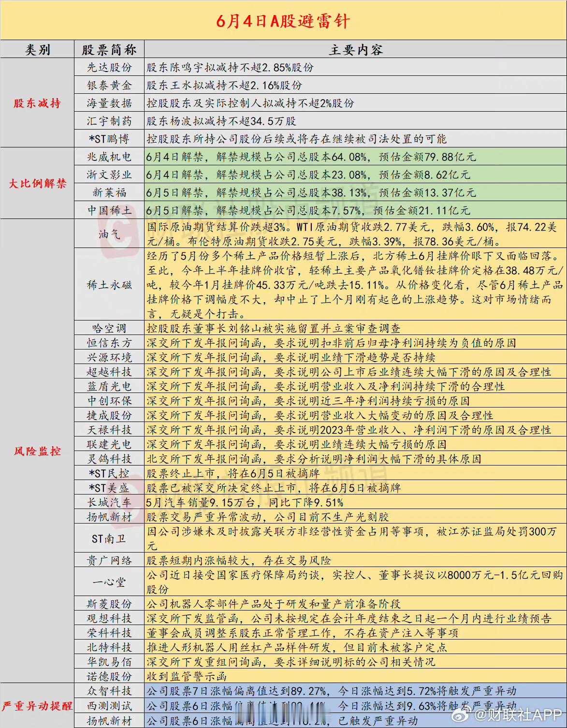Viewport: 567px width, 728px height.
Task: Select stock name 诺德股份
Action: coord(109,677)
